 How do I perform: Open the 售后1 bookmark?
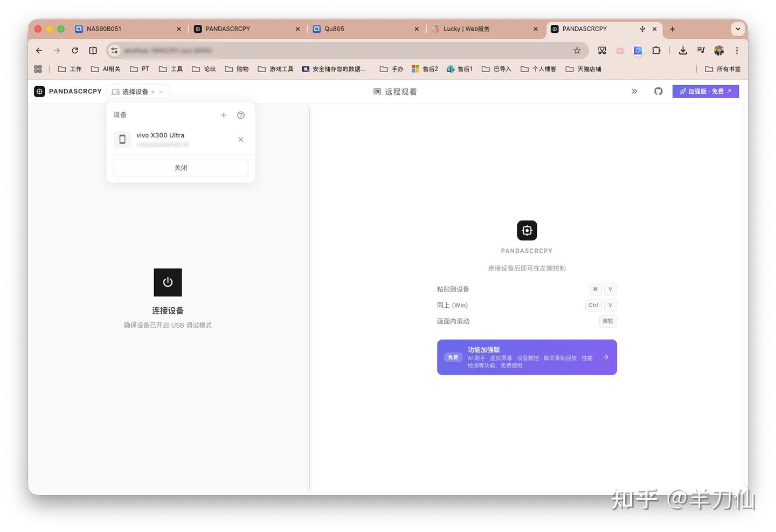(459, 69)
